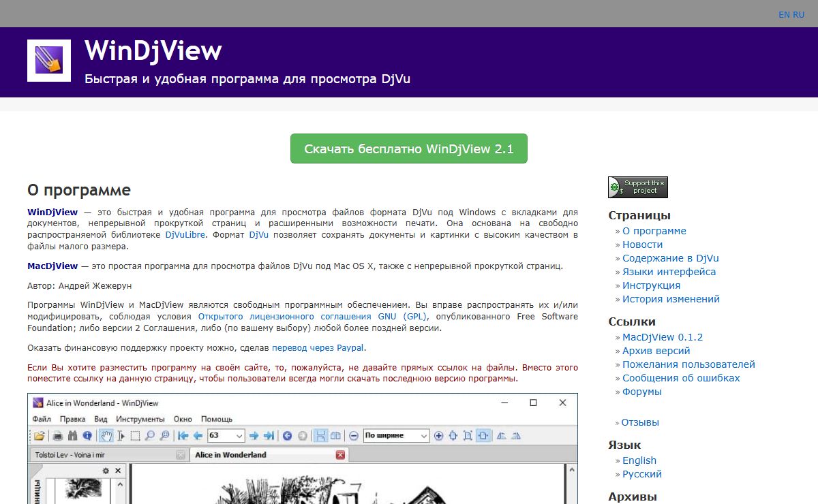Screen dimensions: 818x504
Task: Open the Файл menu
Action: click(42, 419)
